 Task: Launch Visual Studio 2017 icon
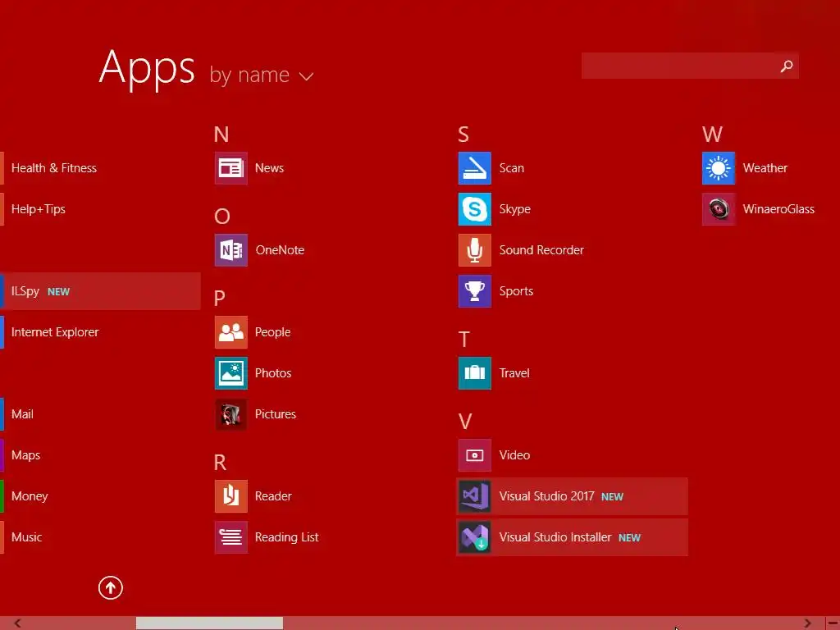pyautogui.click(x=475, y=496)
